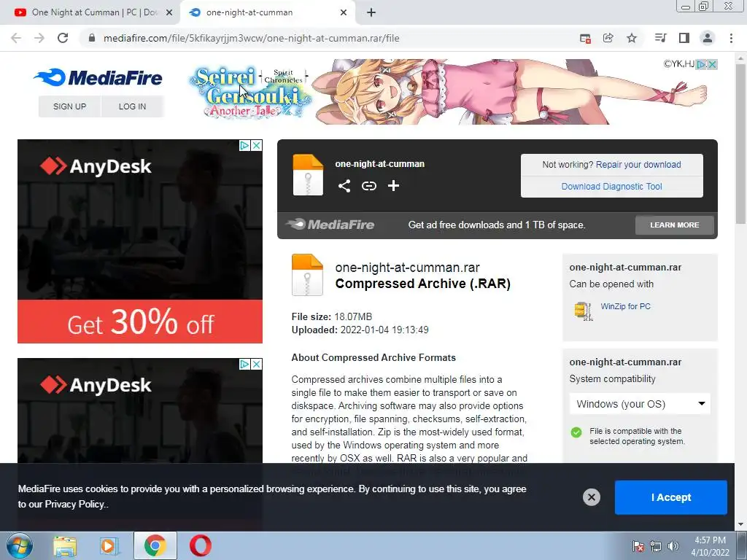This screenshot has height=560, width=747.
Task: Click Download Diagnostic Tool link
Action: [612, 186]
